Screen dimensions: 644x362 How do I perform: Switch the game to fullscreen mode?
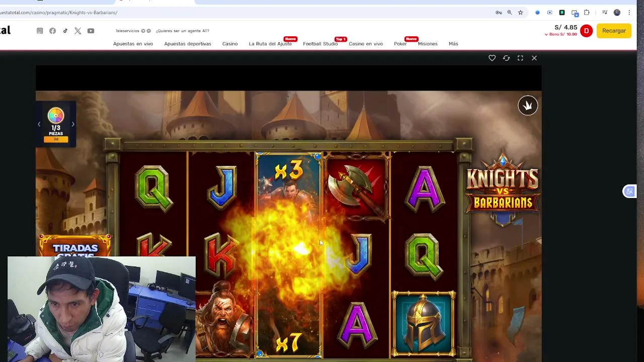[x=520, y=58]
